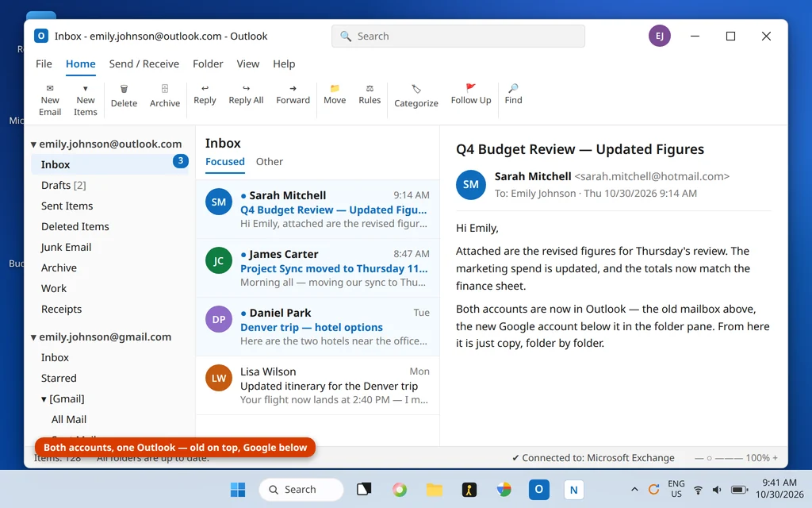Click the Find magnifier icon
Viewport: 812px width, 508px height.
pyautogui.click(x=513, y=88)
